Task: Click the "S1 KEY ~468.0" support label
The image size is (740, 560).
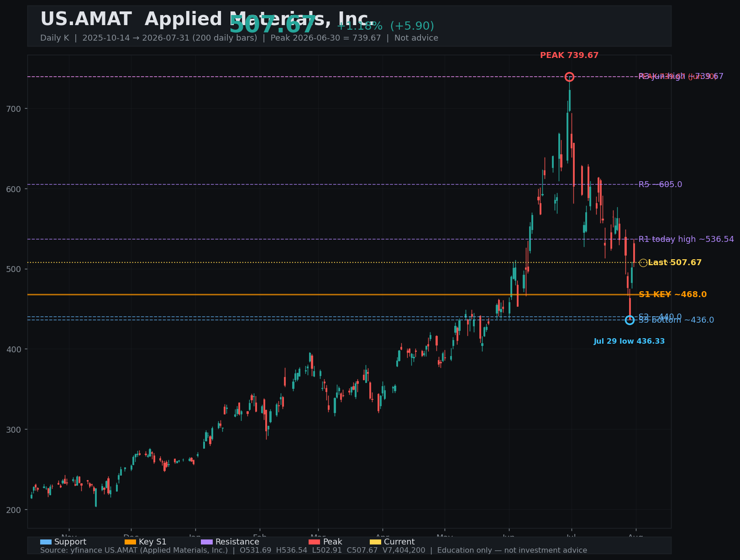Action: point(672,294)
